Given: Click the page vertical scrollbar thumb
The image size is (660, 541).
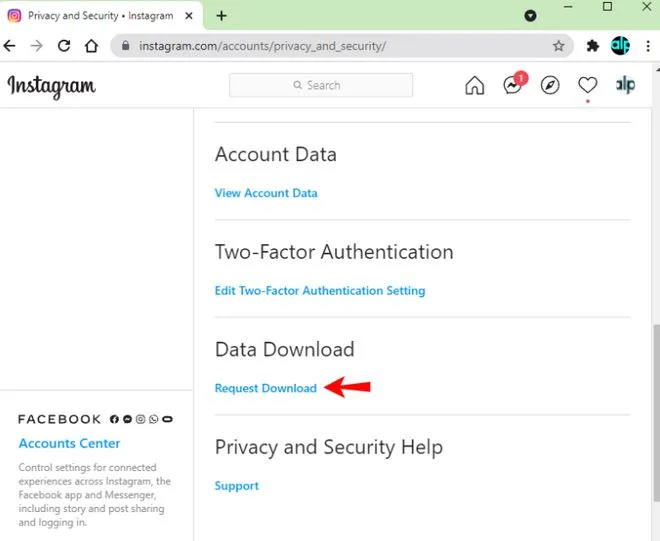Looking at the screenshot, I should (656, 413).
